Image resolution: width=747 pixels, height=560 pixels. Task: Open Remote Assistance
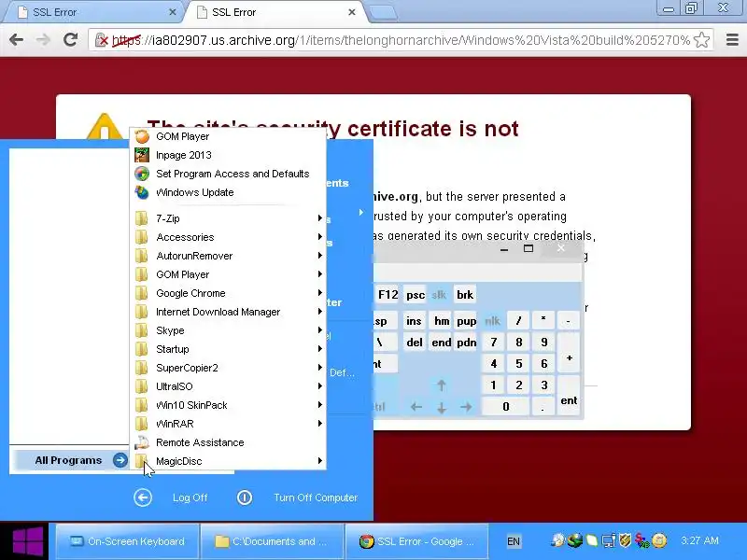(228, 442)
